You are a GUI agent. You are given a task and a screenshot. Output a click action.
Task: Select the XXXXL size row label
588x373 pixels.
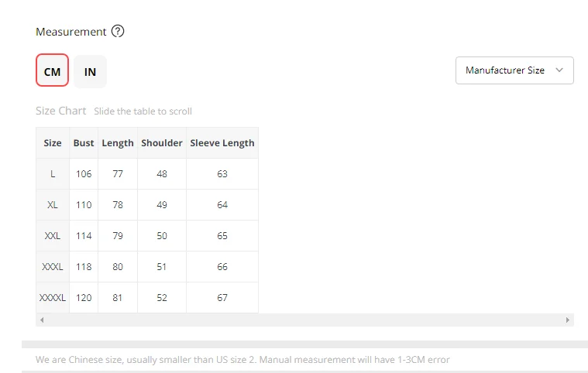(x=53, y=298)
